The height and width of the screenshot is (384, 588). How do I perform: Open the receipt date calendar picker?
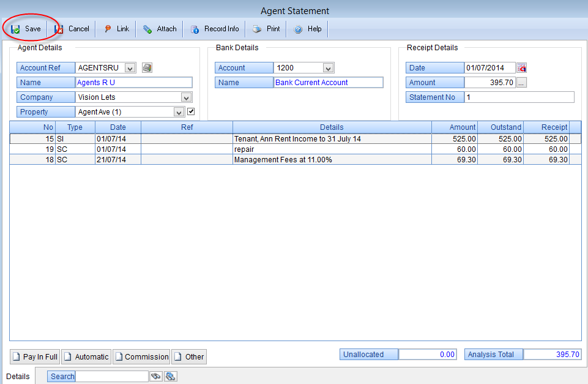click(522, 67)
